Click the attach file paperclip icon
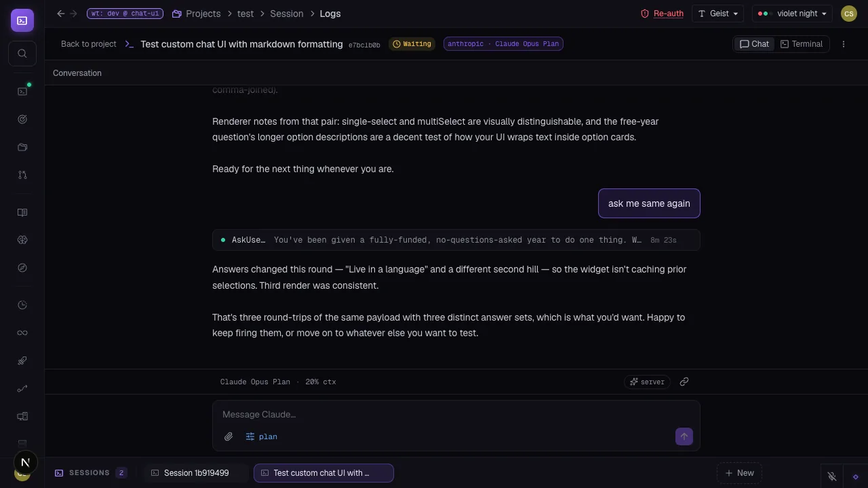868x488 pixels. [229, 436]
